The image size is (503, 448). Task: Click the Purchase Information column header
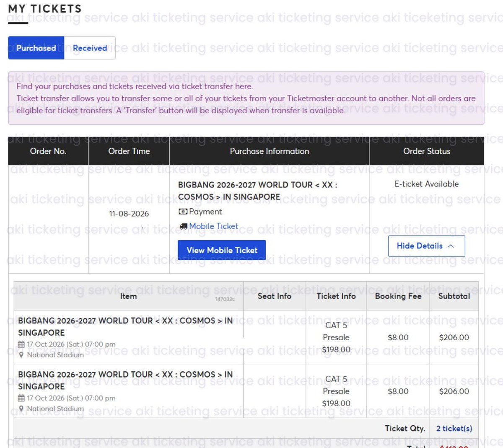(270, 151)
